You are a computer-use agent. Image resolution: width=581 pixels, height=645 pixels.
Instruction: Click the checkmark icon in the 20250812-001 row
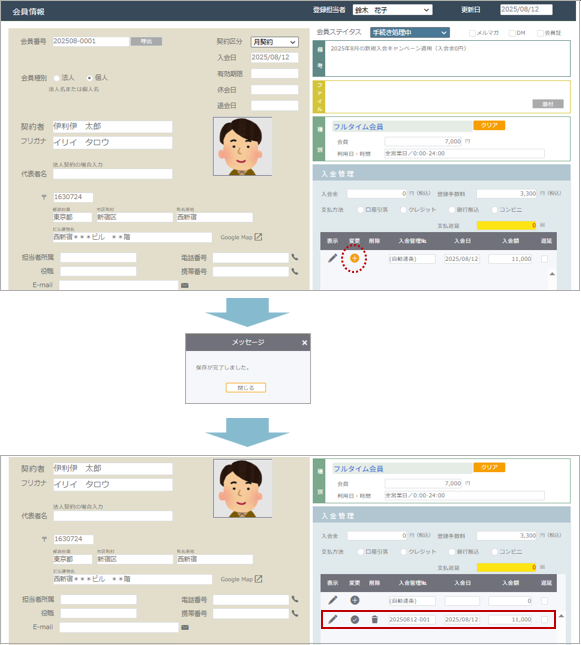(355, 619)
